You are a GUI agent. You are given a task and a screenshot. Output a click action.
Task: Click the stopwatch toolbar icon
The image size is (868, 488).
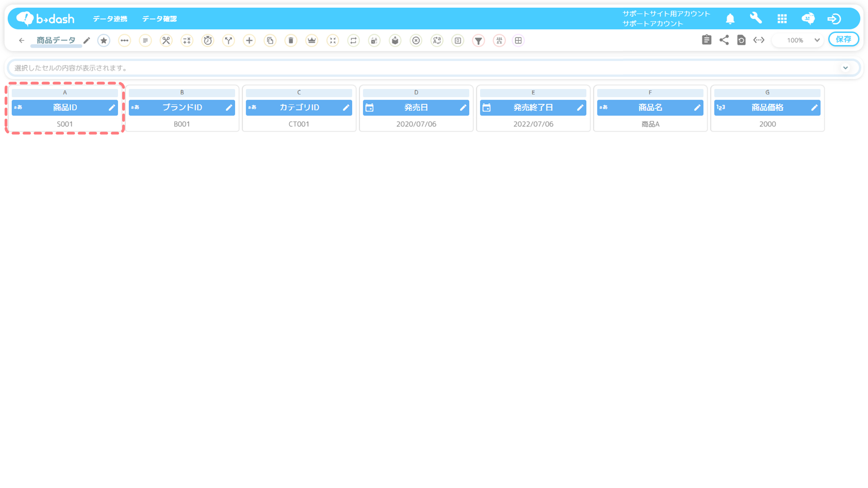[x=208, y=40]
